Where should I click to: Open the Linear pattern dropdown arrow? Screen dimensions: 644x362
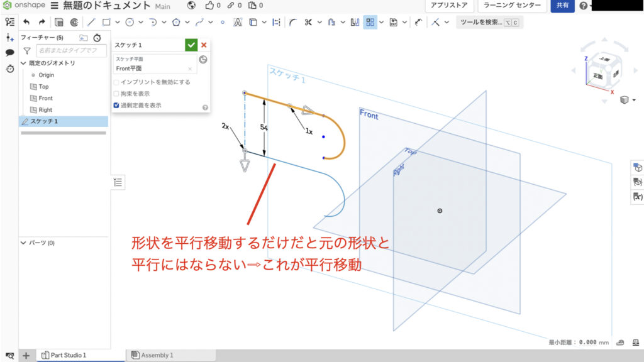[x=382, y=22]
